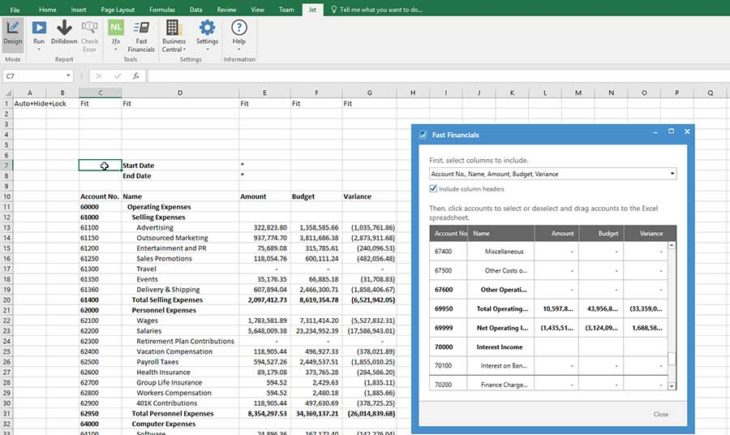Select account 67400 Miscellaneous in dialog
Image resolution: width=730 pixels, height=435 pixels.
point(548,251)
